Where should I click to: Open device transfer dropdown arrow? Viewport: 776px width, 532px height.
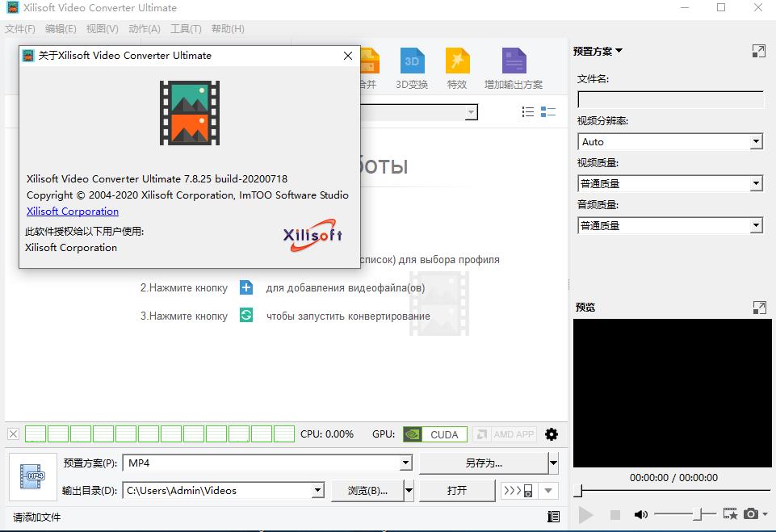548,491
